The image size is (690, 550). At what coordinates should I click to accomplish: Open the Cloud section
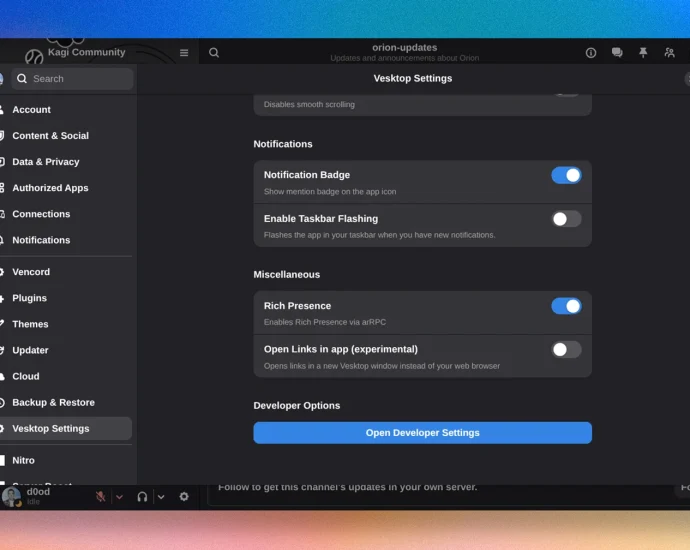[x=66, y=376]
